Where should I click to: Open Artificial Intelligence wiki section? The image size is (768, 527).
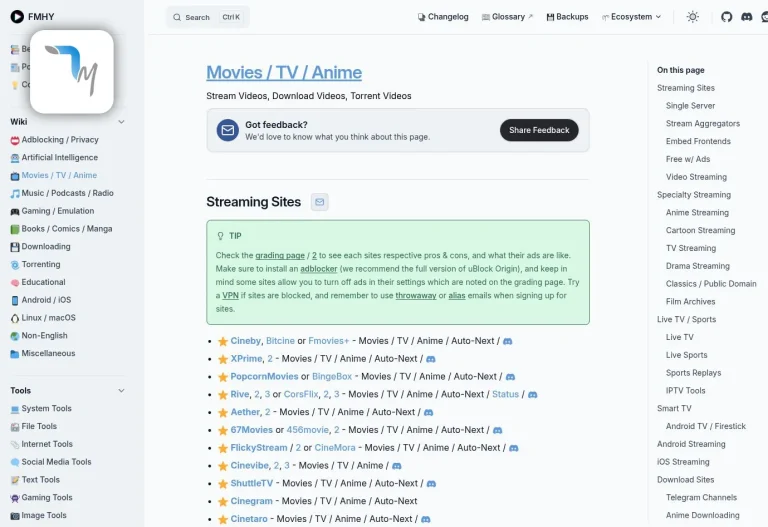(59, 157)
